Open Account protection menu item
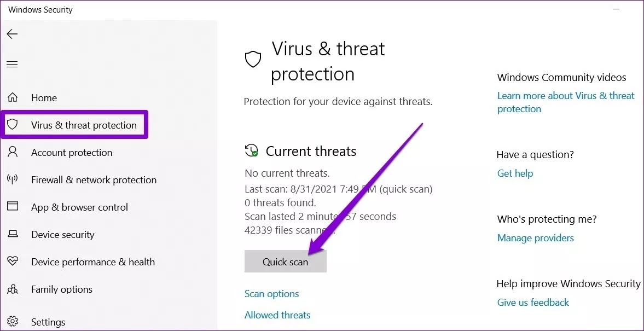Viewport: 644px width, 331px height. (72, 152)
